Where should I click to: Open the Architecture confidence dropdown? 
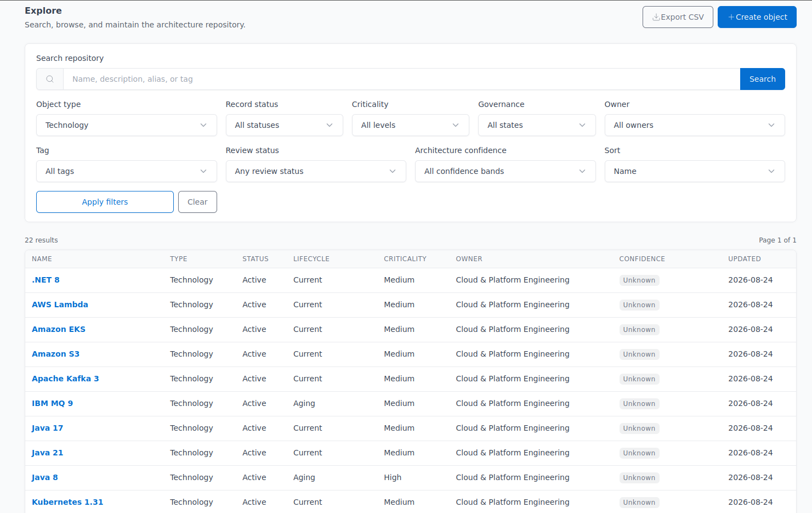click(x=506, y=171)
